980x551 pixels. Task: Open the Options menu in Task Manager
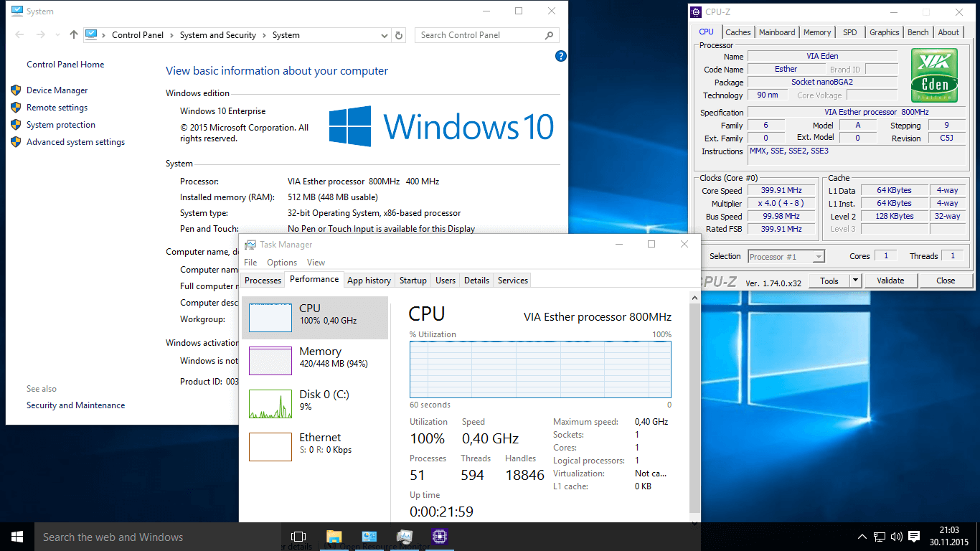[282, 263]
